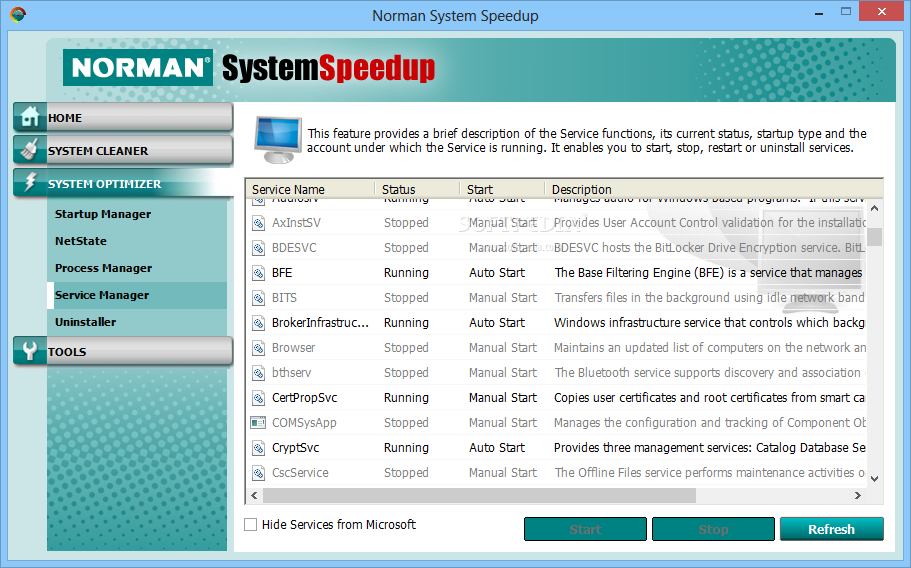Viewport: 911px width, 568px height.
Task: Click the Browser service icon
Action: [x=258, y=348]
